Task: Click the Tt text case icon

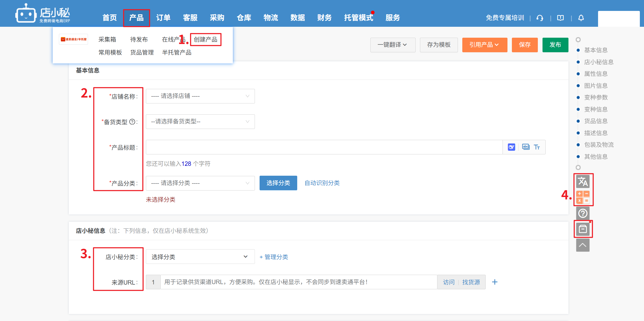Action: click(x=537, y=147)
